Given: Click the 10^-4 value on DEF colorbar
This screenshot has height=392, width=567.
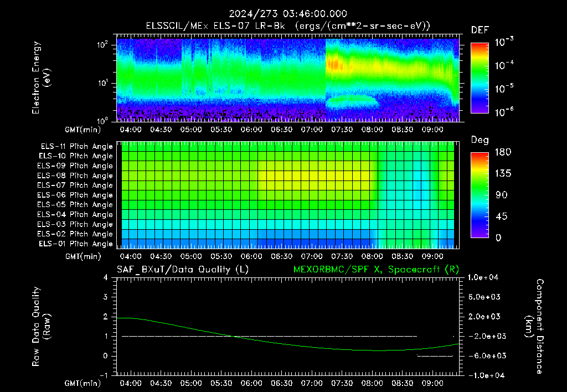Looking at the screenshot, I should pos(504,65).
